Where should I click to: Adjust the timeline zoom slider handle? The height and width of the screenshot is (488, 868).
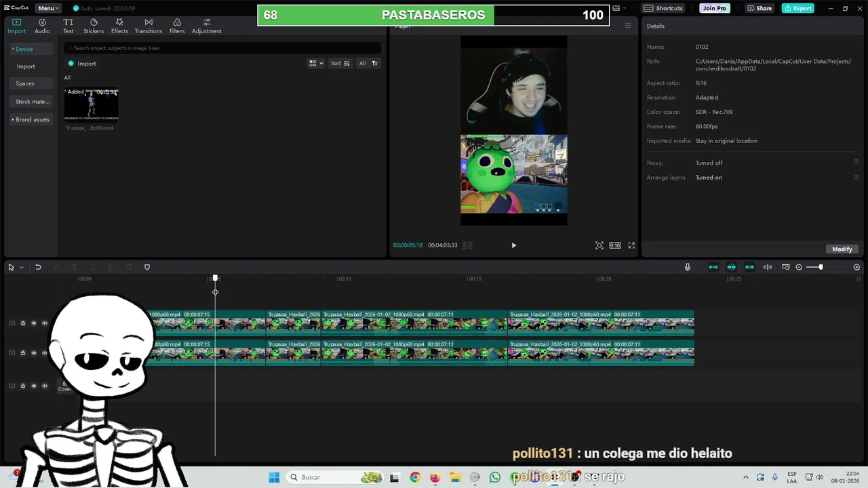coord(821,267)
